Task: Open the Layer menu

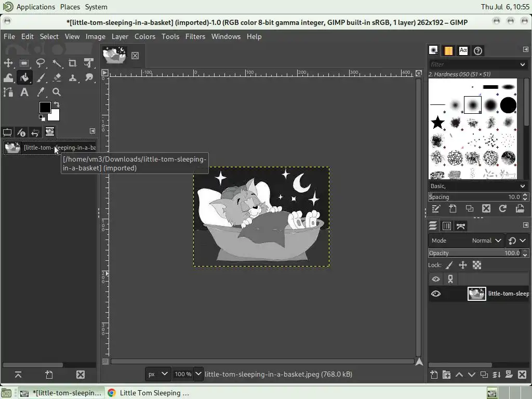Action: [120, 36]
